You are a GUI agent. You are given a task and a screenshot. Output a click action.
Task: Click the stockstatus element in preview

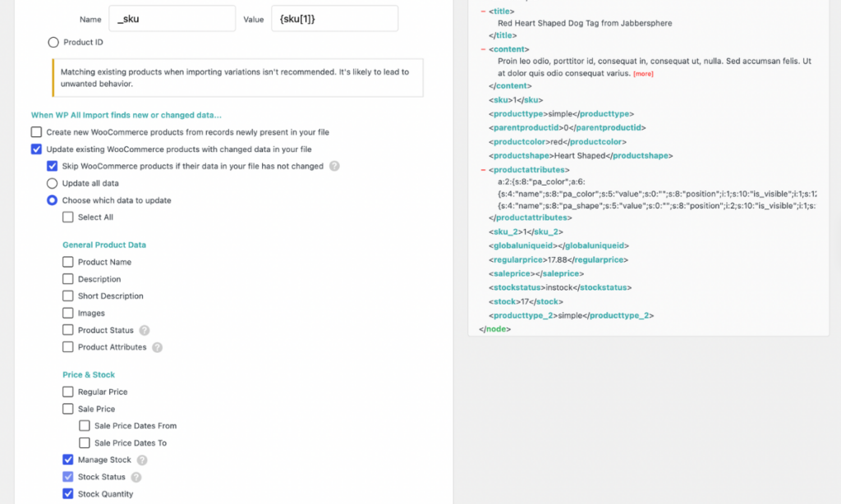[560, 288]
